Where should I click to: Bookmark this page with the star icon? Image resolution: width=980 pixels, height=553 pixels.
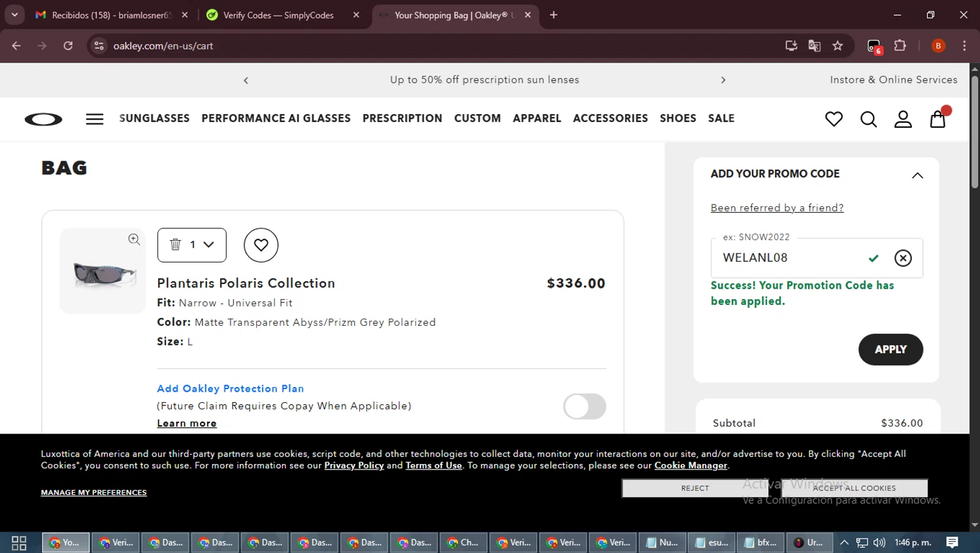pyautogui.click(x=838, y=46)
